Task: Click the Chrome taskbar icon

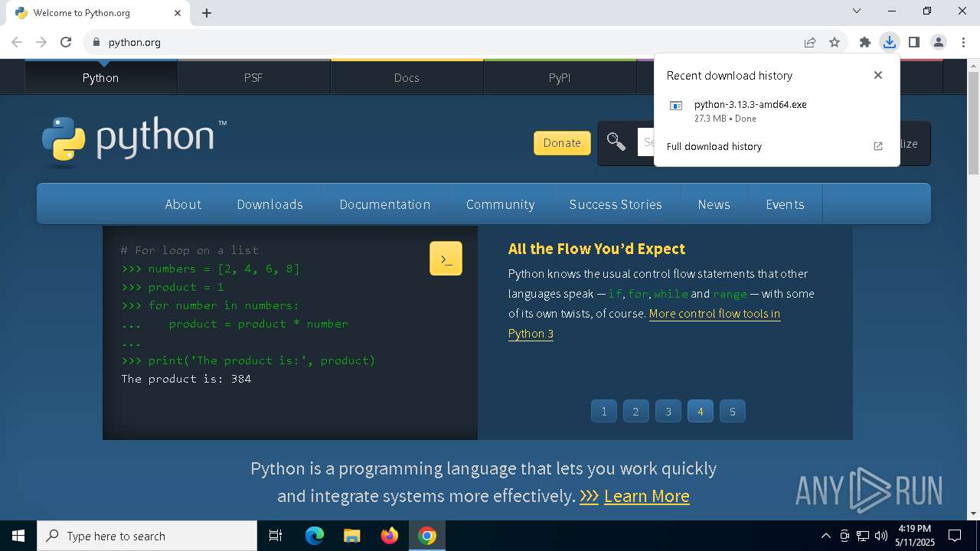Action: pos(427,536)
